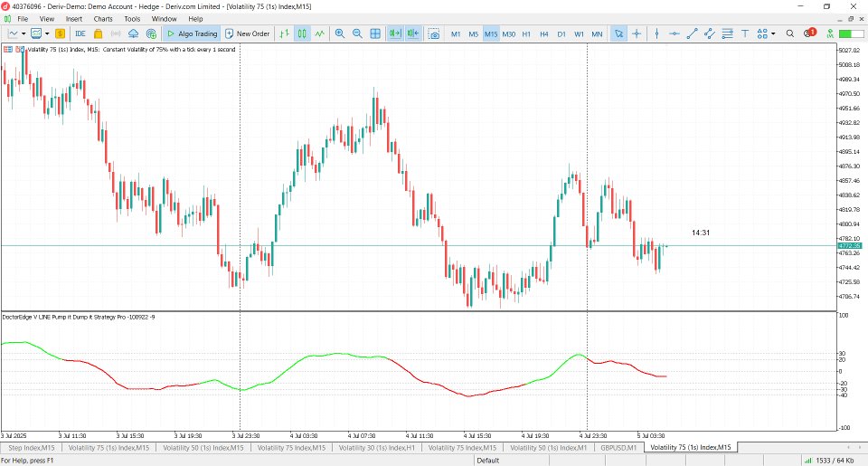Select the Fibonacci retracement tool
Viewport: 868px width, 466px height.
coord(727,33)
